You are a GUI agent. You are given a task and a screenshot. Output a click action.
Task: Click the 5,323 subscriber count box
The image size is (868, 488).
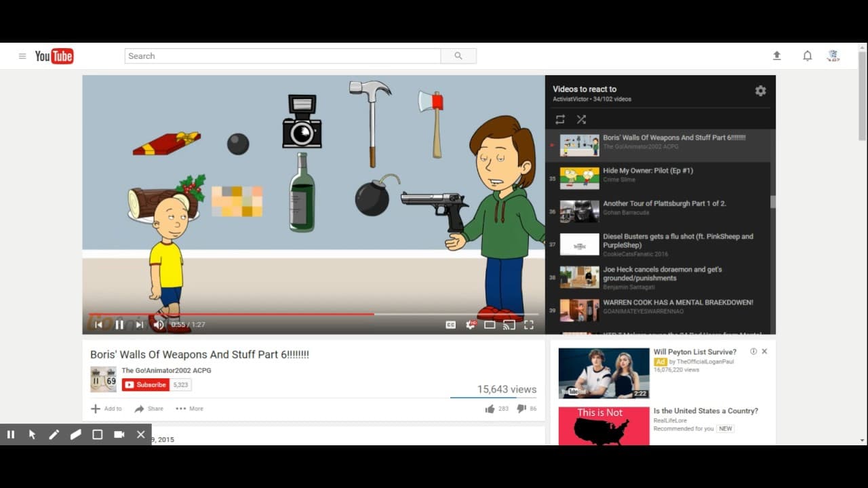[x=180, y=384]
